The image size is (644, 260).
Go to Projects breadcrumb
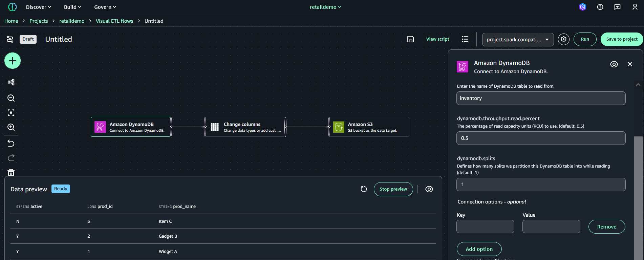39,21
